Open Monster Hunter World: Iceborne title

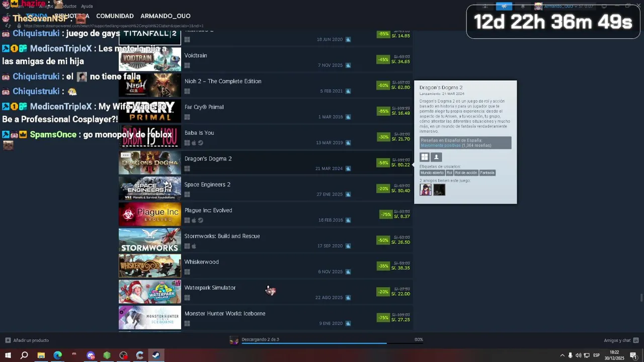pos(225,314)
